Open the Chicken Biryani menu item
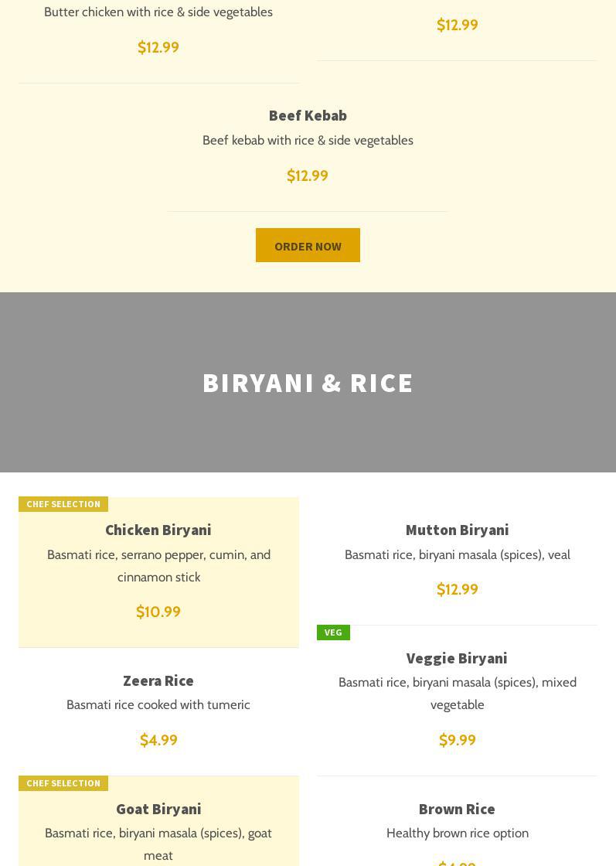616x866 pixels. coord(158,530)
